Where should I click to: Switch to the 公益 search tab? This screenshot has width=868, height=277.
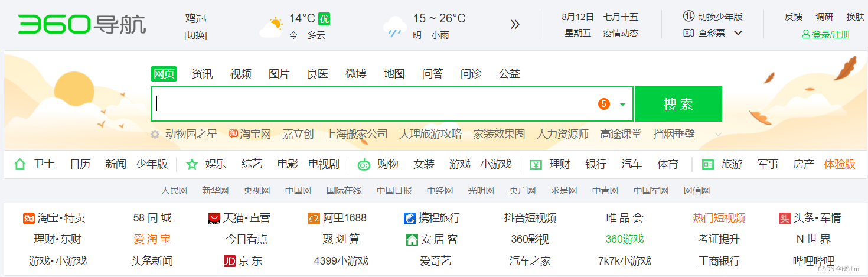click(509, 74)
